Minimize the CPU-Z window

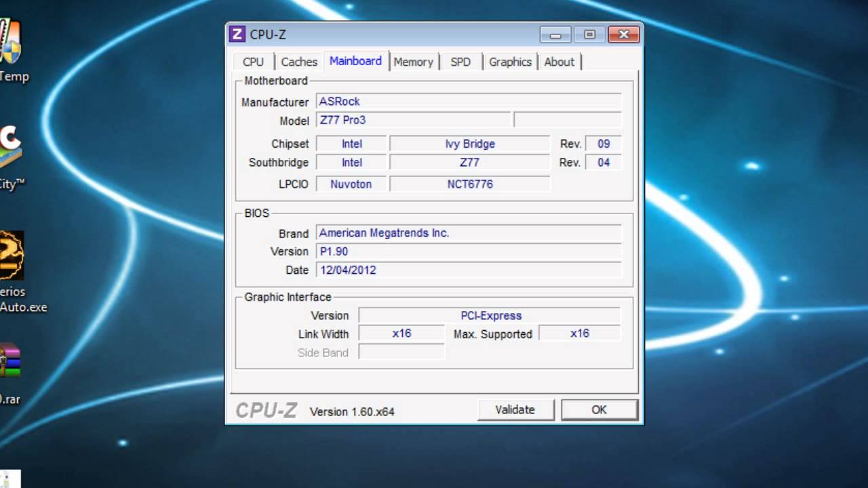(556, 35)
